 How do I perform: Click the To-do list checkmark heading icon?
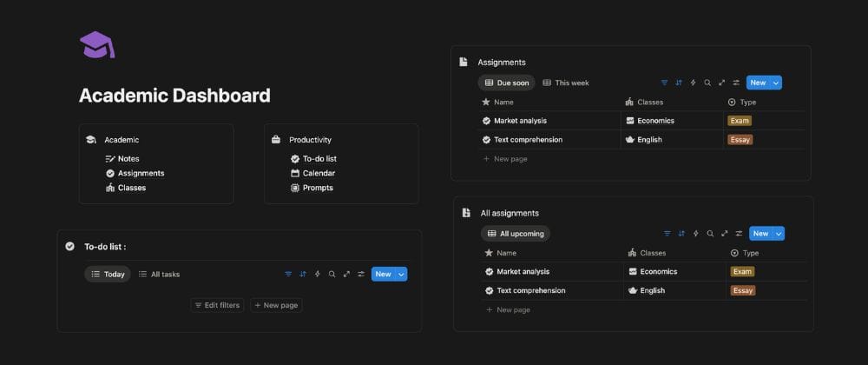coord(69,247)
